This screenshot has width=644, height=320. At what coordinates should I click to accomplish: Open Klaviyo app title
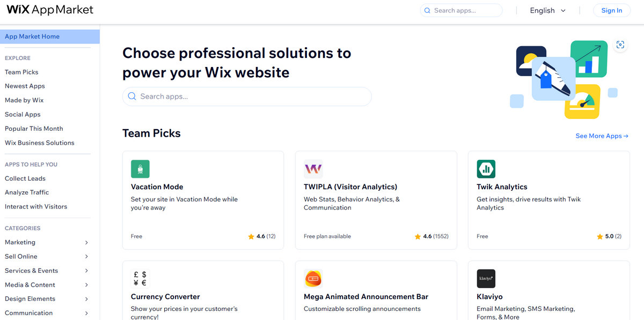coord(489,297)
